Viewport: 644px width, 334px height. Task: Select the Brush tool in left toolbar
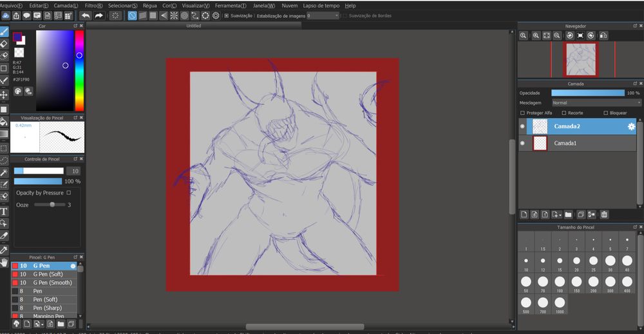pos(4,32)
